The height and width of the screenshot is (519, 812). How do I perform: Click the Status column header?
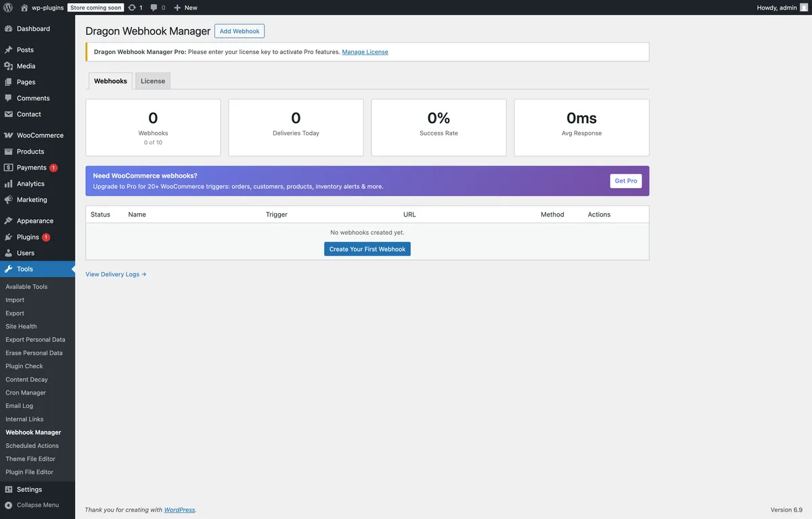tap(100, 215)
